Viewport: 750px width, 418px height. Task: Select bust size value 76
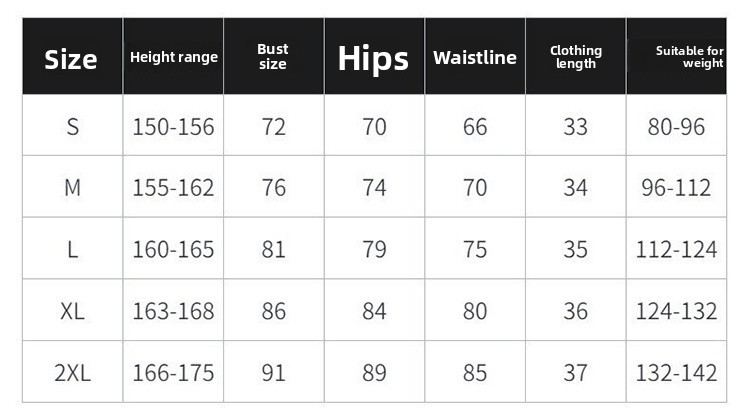point(274,188)
